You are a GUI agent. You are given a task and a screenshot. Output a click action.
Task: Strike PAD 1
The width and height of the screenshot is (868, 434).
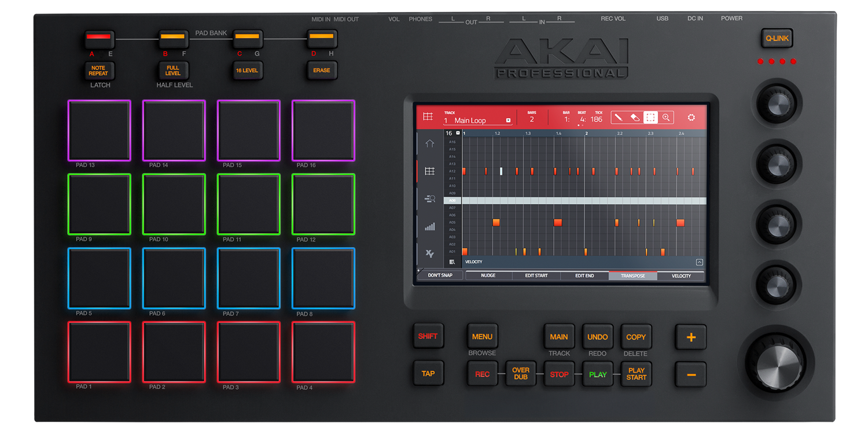[x=99, y=352]
